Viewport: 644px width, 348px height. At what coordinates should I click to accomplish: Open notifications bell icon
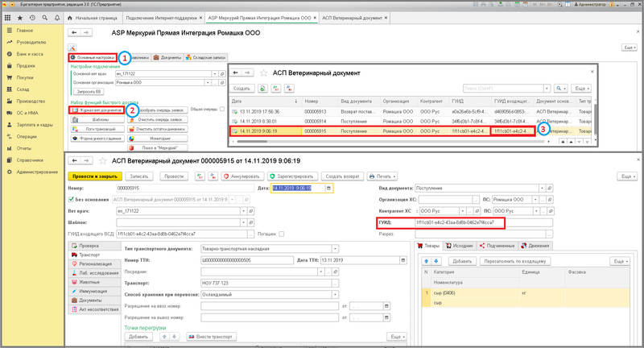point(56,18)
